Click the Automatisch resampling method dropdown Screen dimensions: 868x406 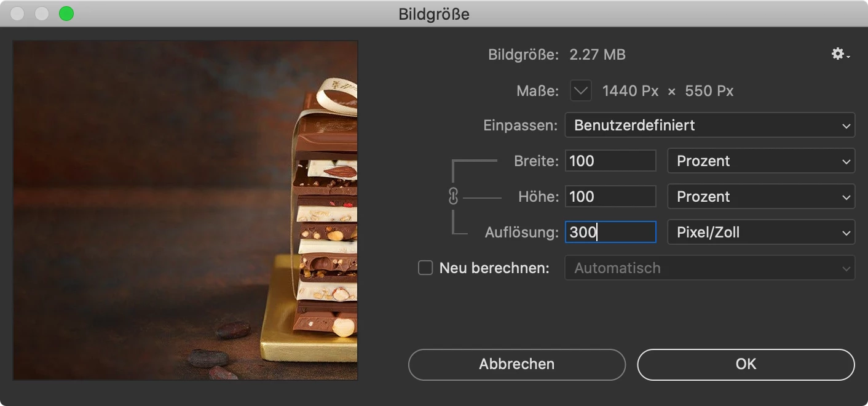click(x=709, y=268)
